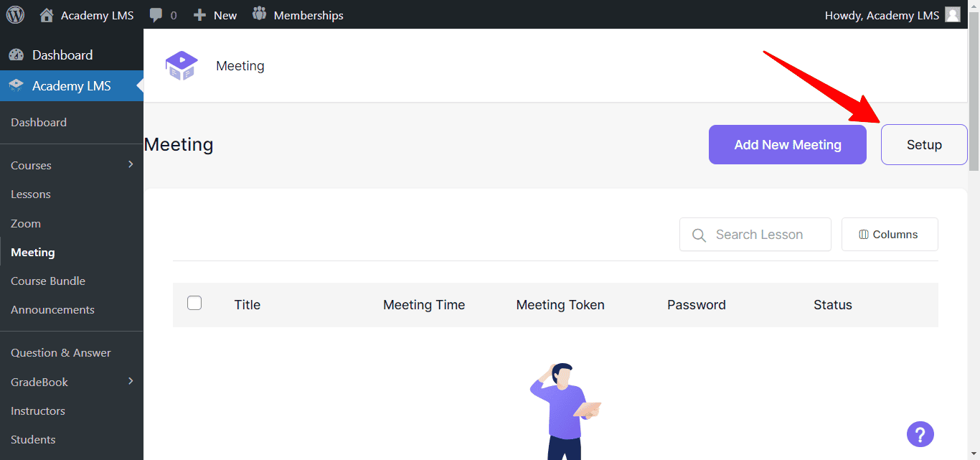The height and width of the screenshot is (460, 980).
Task: Click the Status column header
Action: click(833, 305)
